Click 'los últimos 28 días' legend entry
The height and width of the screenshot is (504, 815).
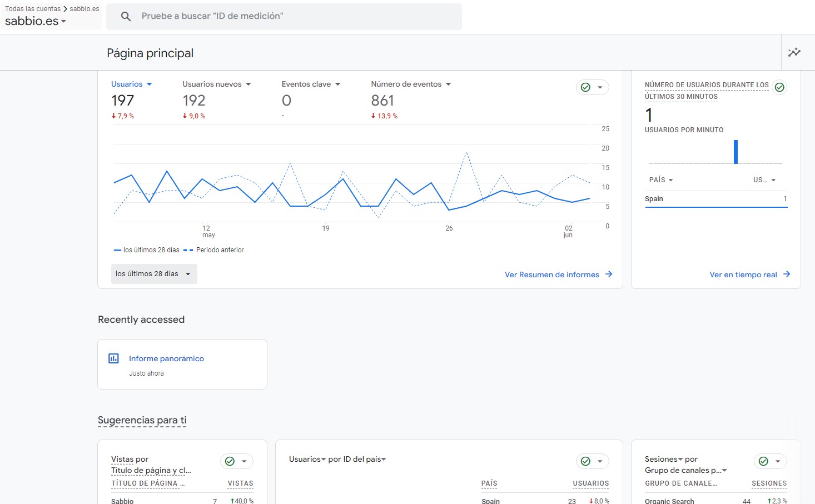coord(146,250)
